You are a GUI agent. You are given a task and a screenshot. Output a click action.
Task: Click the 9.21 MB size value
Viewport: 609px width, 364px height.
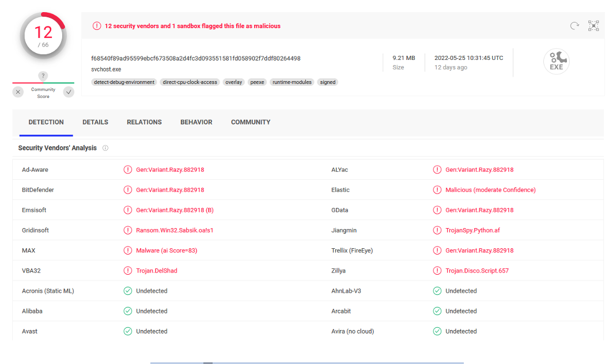(x=403, y=58)
